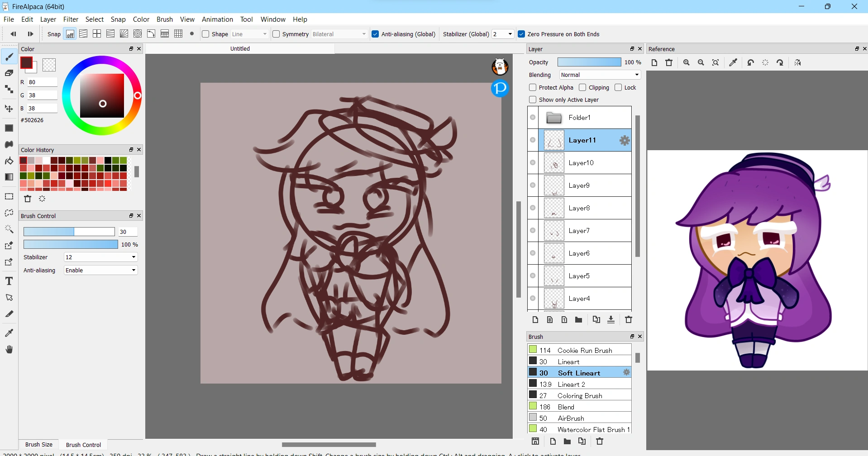Select the Eraser tool
This screenshot has width=868, height=456.
click(9, 73)
